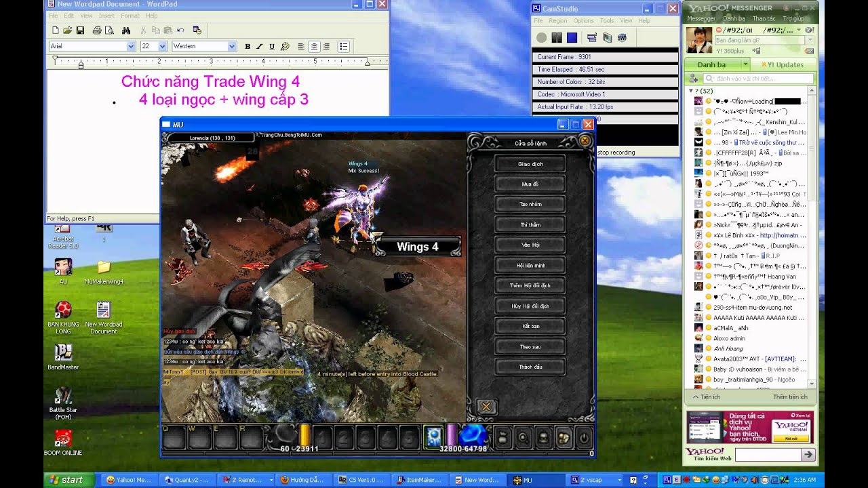Click Kết bạn button in MU command window
The width and height of the screenshot is (868, 488).
coord(530,327)
